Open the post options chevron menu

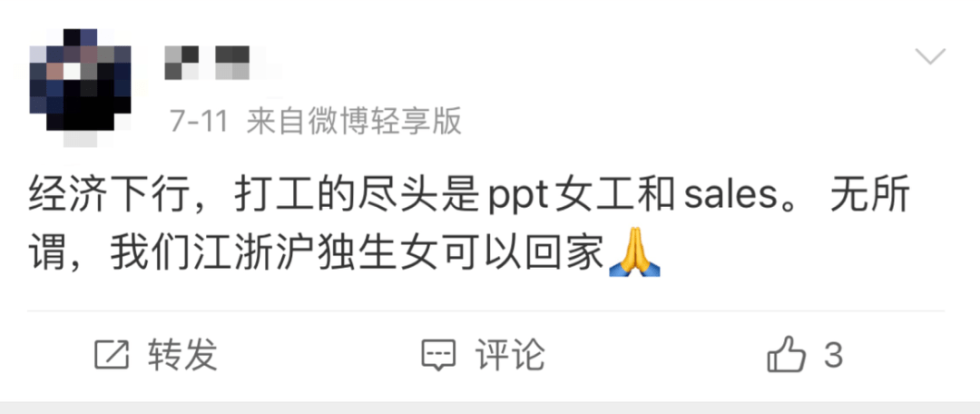click(x=930, y=57)
